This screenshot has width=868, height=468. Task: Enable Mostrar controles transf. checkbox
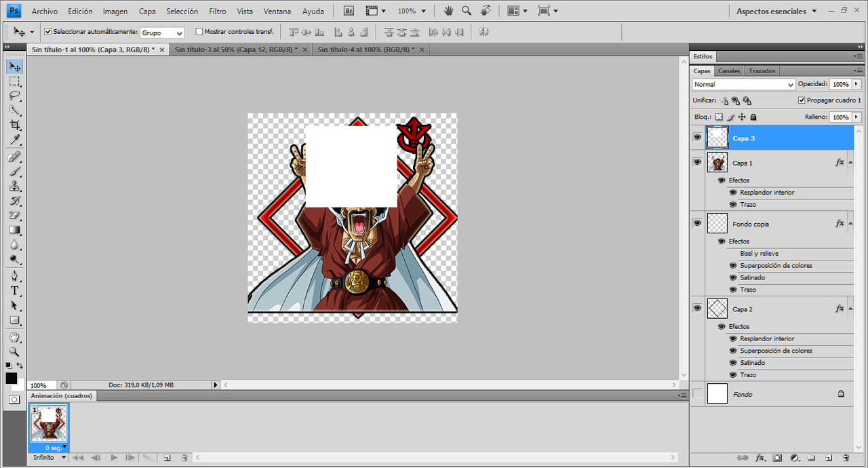pos(199,32)
